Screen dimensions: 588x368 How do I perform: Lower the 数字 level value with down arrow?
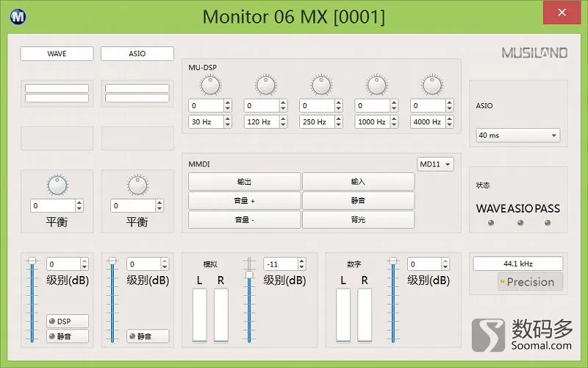coord(445,267)
